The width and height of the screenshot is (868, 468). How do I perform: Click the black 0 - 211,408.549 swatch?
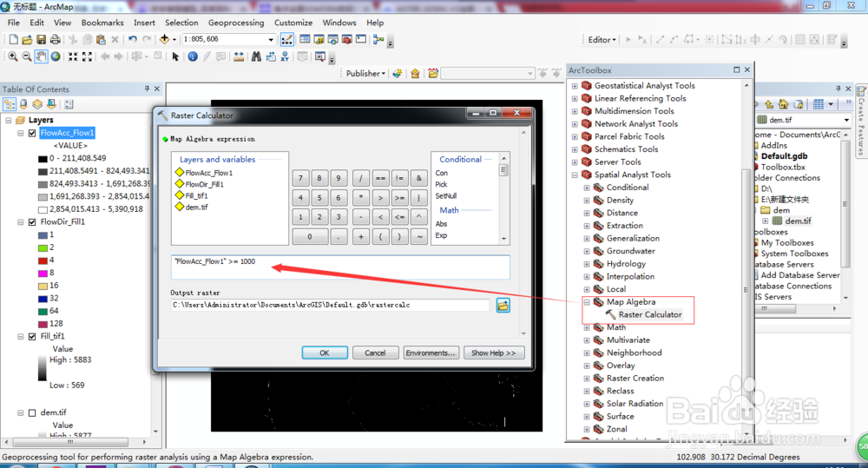(x=43, y=158)
